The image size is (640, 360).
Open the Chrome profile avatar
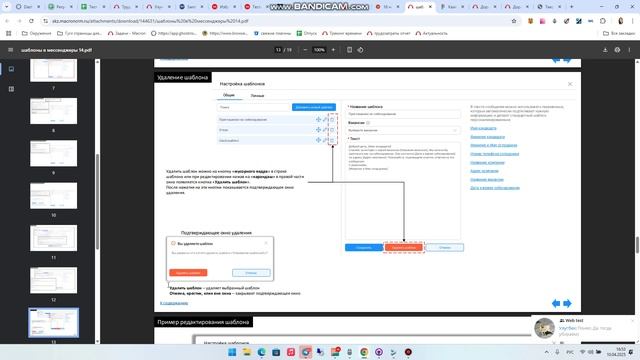click(x=620, y=21)
